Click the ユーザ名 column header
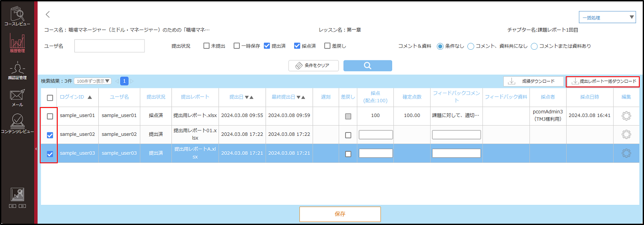This screenshot has width=644, height=225. tap(119, 97)
